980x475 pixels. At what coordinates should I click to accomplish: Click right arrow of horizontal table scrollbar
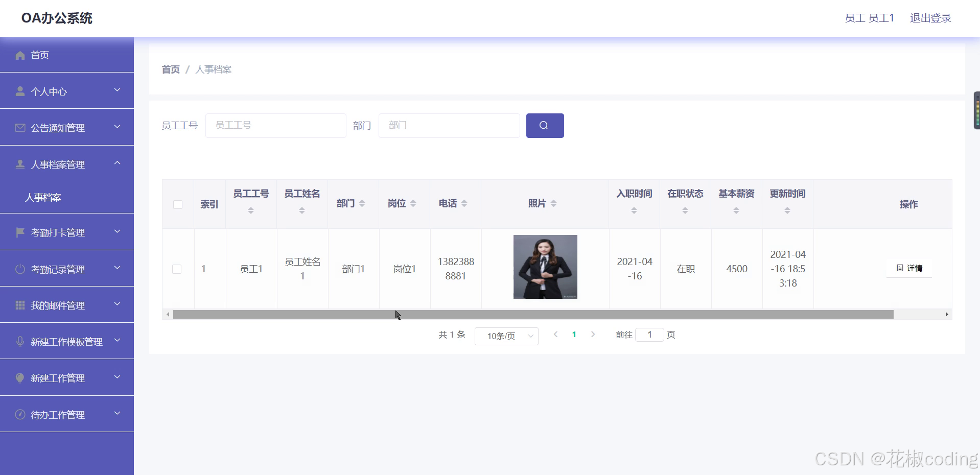[947, 315]
